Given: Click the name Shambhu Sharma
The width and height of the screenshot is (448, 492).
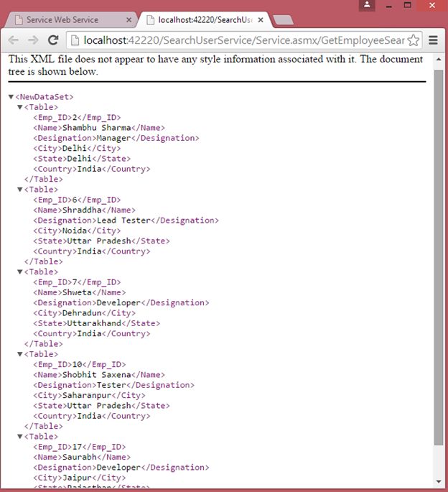Looking at the screenshot, I should 97,128.
